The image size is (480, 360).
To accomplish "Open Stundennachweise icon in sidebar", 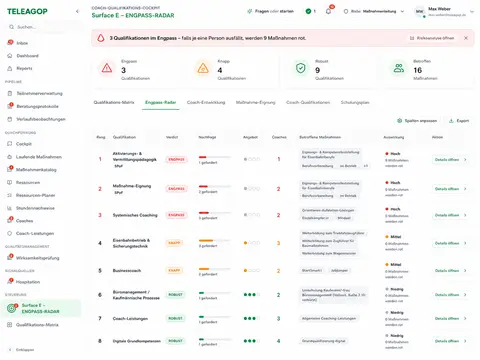I will pyautogui.click(x=9, y=208).
